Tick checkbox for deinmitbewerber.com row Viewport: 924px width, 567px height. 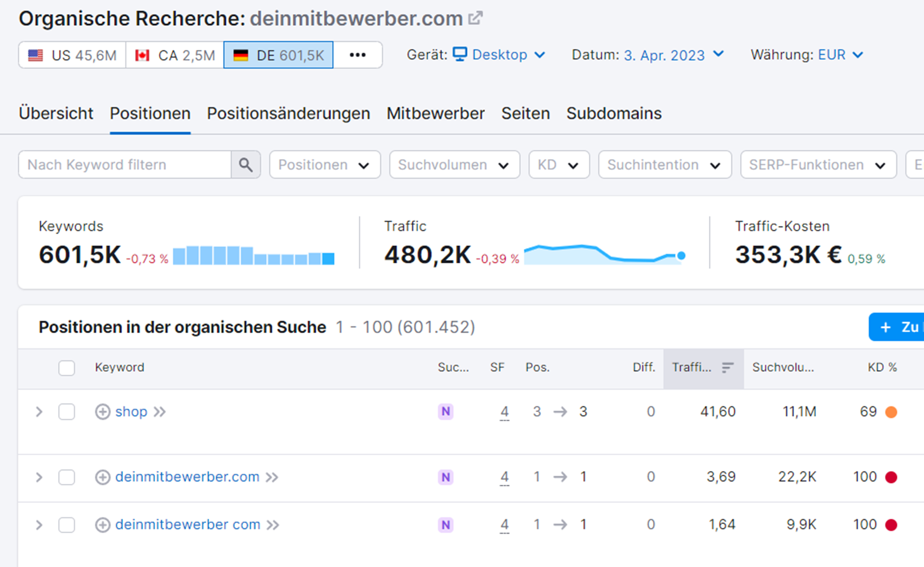66,477
